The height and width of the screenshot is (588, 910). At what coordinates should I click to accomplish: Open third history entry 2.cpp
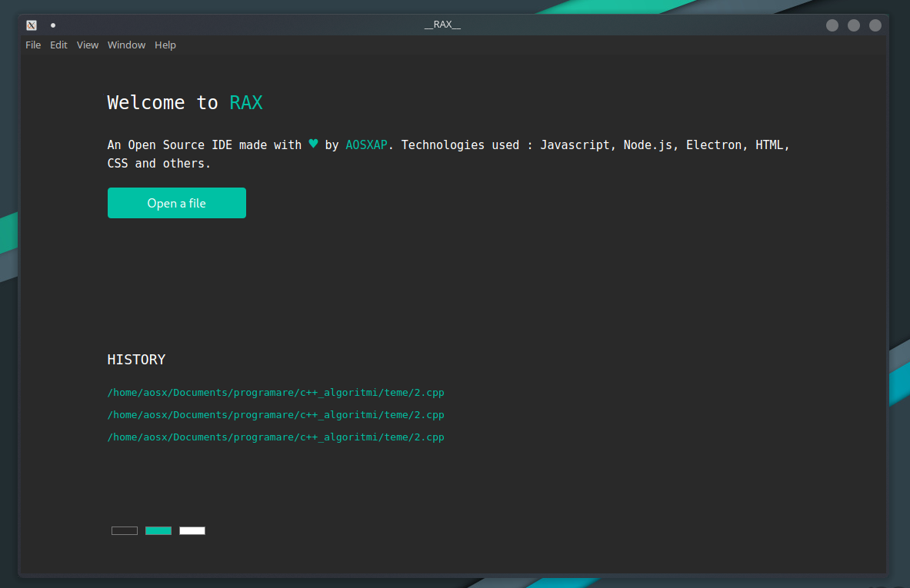(x=275, y=437)
